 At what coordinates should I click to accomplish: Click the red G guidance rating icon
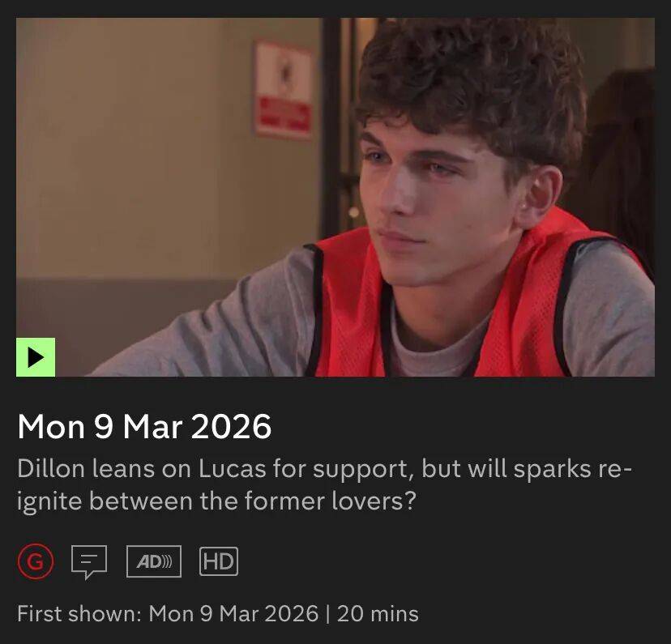point(36,561)
